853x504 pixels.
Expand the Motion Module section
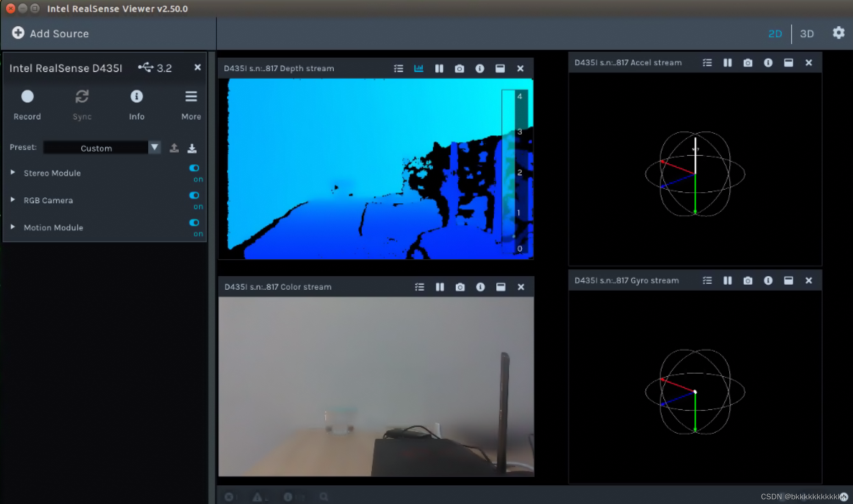13,227
